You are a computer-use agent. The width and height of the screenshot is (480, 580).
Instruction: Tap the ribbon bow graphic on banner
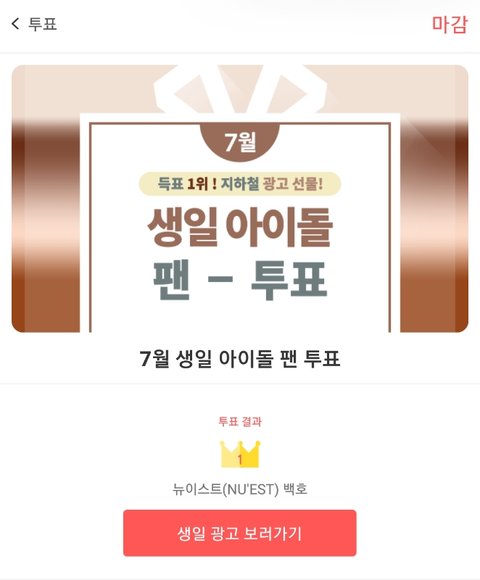pos(240,89)
